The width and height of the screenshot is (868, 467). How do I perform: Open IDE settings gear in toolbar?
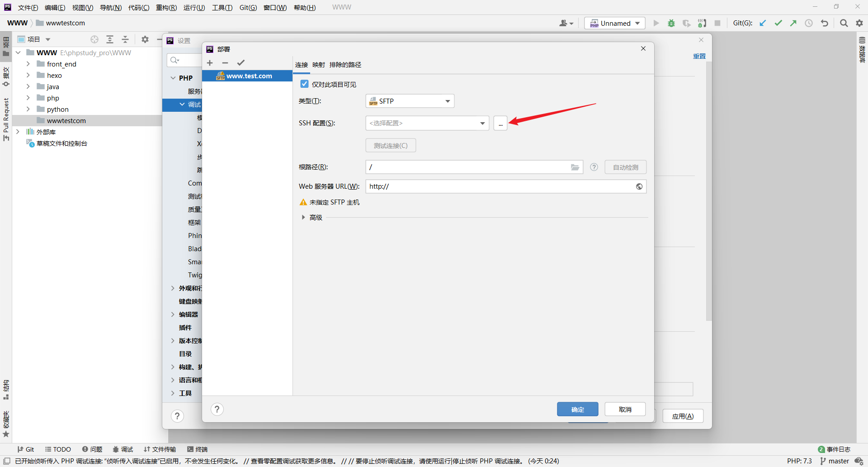click(859, 23)
